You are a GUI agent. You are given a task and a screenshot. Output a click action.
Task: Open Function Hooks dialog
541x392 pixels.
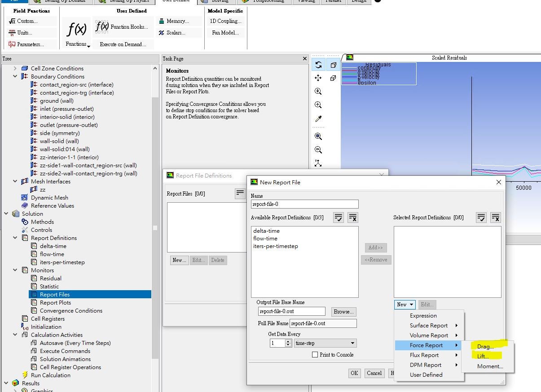click(122, 27)
